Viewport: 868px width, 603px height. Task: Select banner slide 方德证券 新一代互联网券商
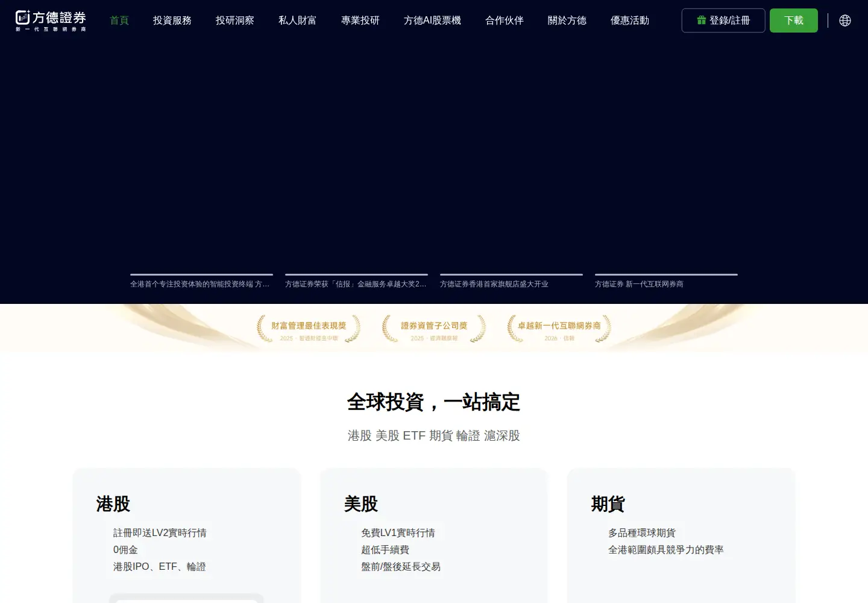click(666, 282)
